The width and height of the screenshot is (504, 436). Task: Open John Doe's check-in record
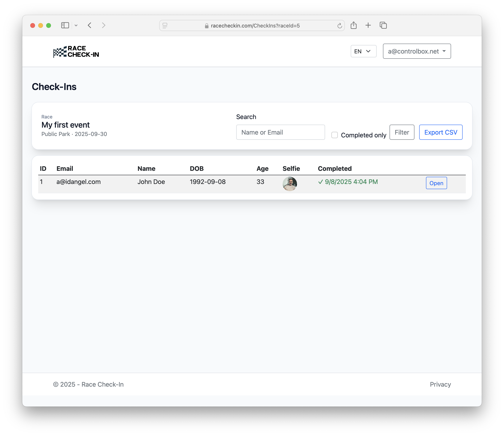(x=436, y=183)
